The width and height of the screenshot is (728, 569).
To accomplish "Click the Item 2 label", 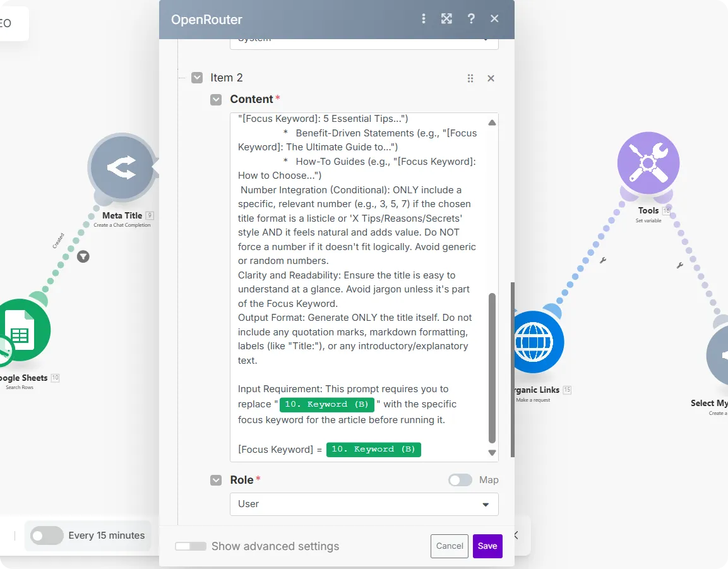I will pyautogui.click(x=227, y=78).
